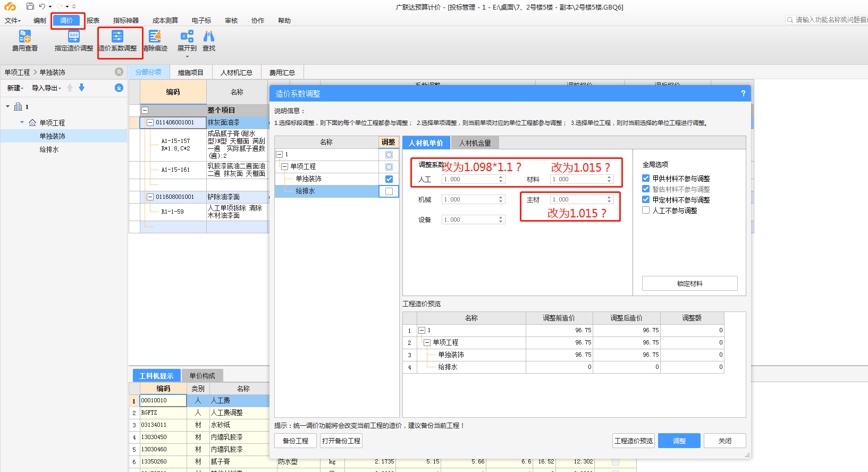Move item up with the gray up arrow
Image resolution: width=868 pixels, height=472 pixels.
pyautogui.click(x=70, y=88)
